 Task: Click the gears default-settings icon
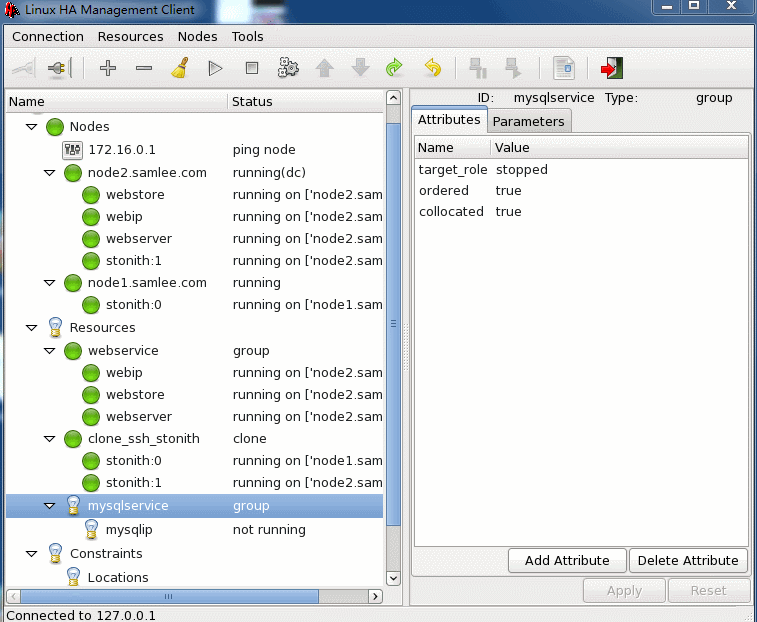288,68
